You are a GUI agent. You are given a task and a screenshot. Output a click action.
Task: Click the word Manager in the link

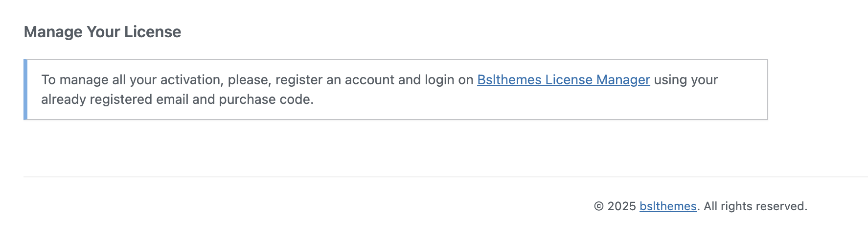click(x=623, y=80)
